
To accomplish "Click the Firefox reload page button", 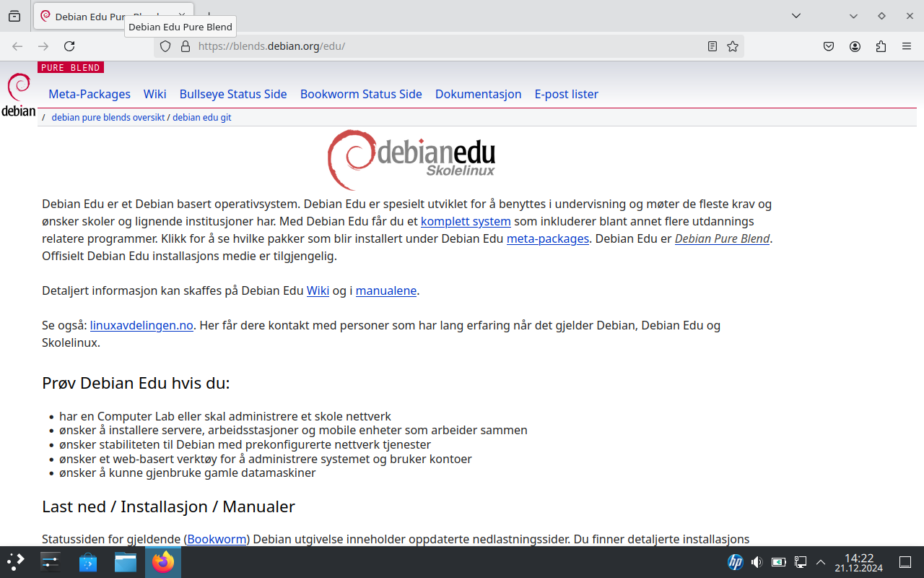I will pos(69,46).
